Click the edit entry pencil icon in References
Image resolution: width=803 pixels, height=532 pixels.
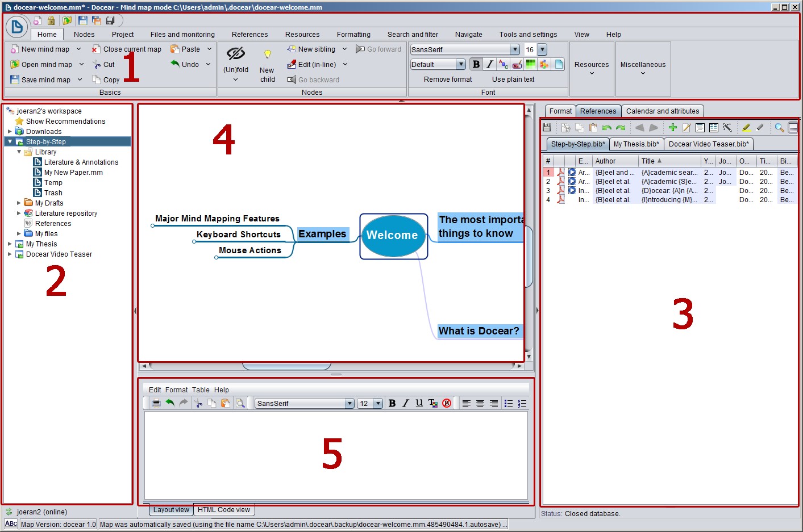coord(686,128)
